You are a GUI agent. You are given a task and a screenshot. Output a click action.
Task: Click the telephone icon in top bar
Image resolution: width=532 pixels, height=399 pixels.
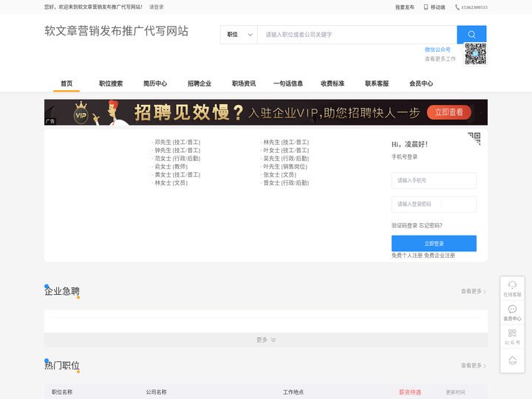(x=457, y=7)
